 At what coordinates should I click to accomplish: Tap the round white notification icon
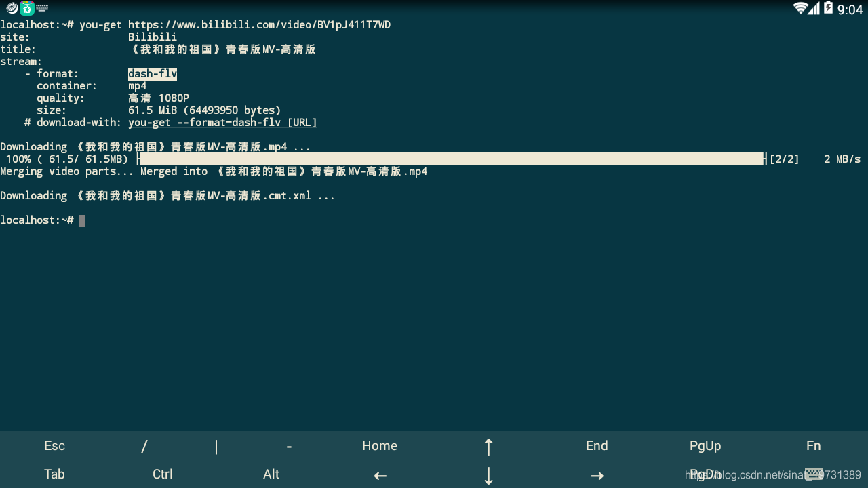(12, 8)
